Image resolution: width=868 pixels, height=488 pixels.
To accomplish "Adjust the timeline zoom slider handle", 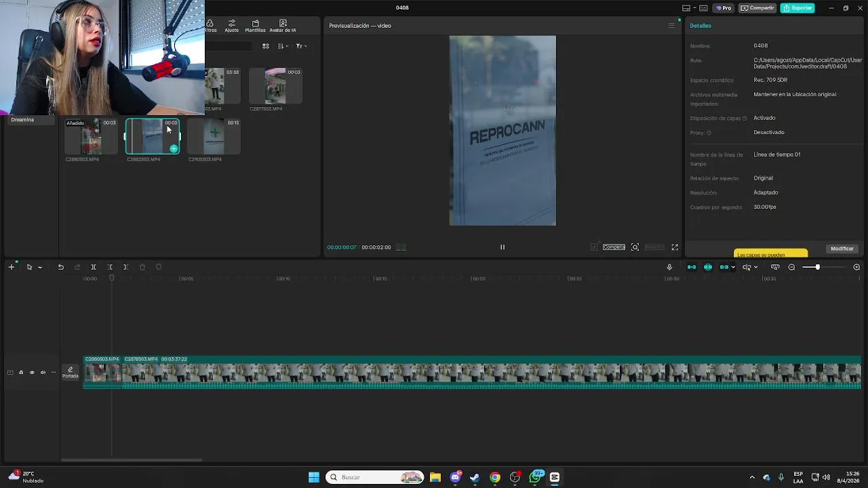I will click(817, 267).
